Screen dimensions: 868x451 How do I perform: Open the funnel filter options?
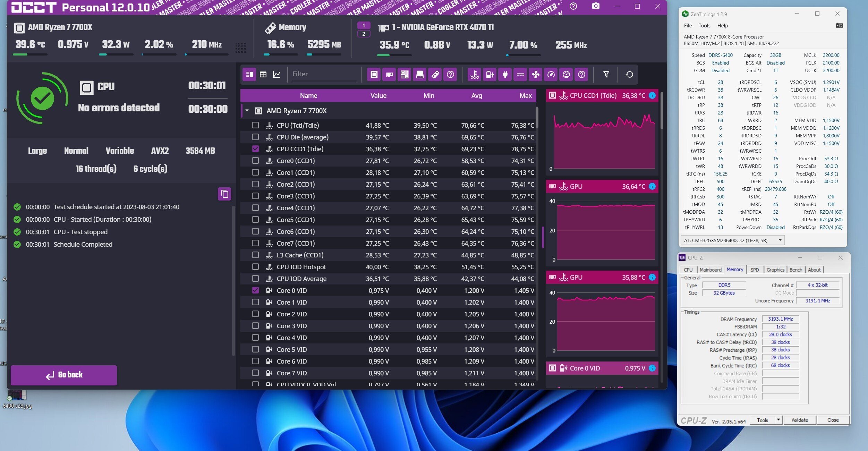[x=606, y=74]
